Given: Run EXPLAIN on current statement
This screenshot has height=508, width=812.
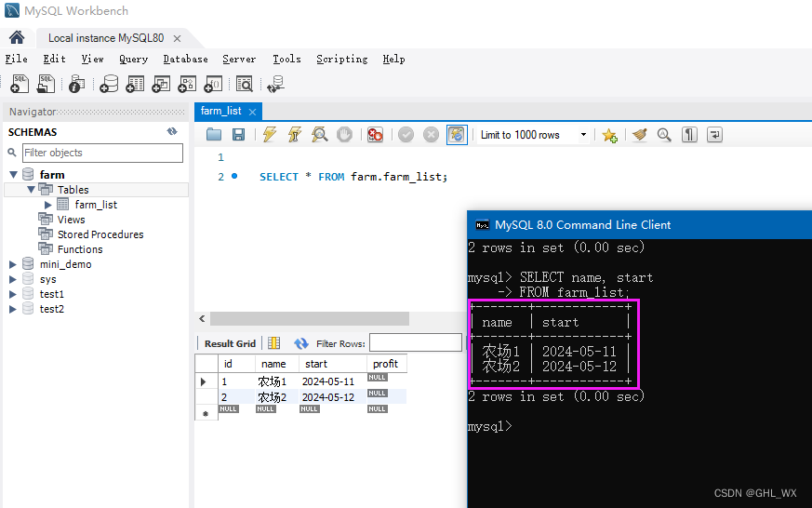Looking at the screenshot, I should [320, 135].
